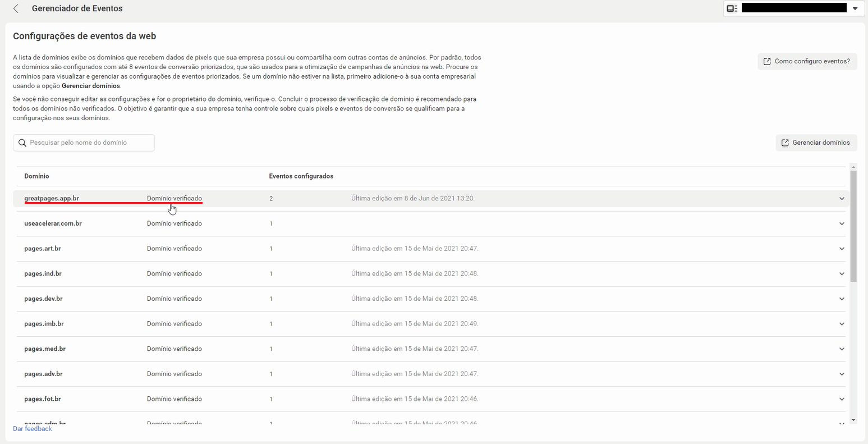
Task: Expand the useacelerar.com.br row chevron
Action: point(842,223)
